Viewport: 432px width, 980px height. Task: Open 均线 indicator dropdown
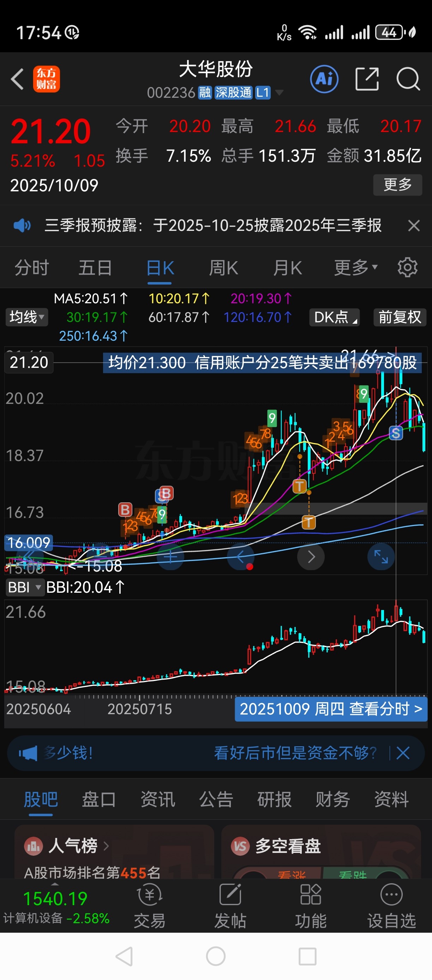[x=26, y=317]
